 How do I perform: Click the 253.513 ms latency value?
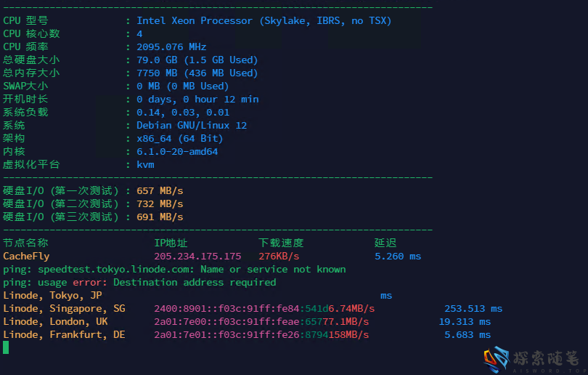click(x=473, y=309)
